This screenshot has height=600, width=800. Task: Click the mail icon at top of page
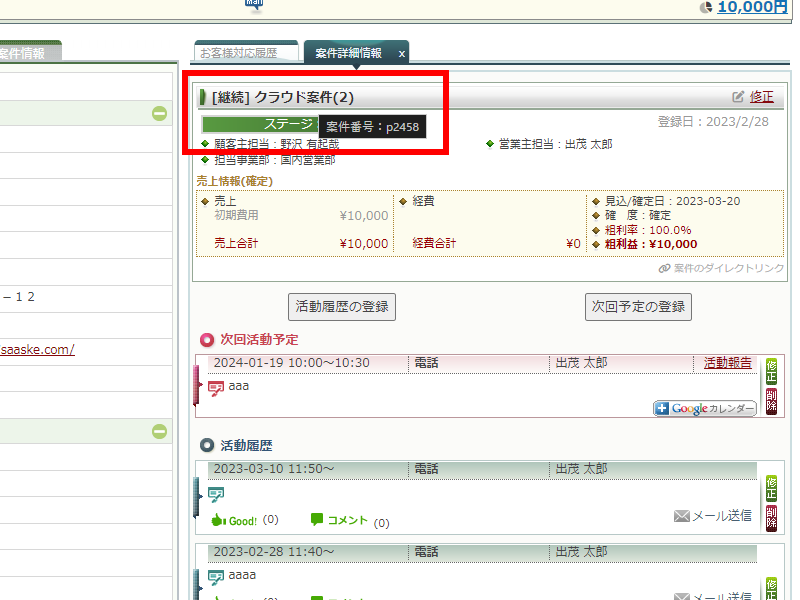coord(254,4)
